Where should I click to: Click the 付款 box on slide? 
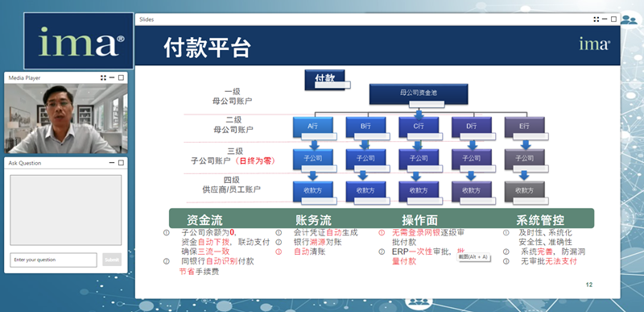324,79
